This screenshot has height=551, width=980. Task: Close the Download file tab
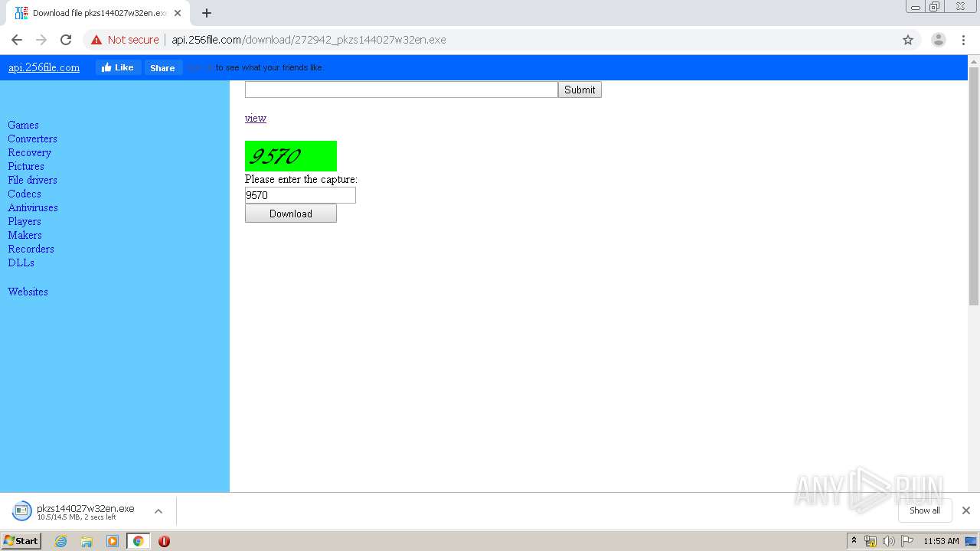pos(178,13)
